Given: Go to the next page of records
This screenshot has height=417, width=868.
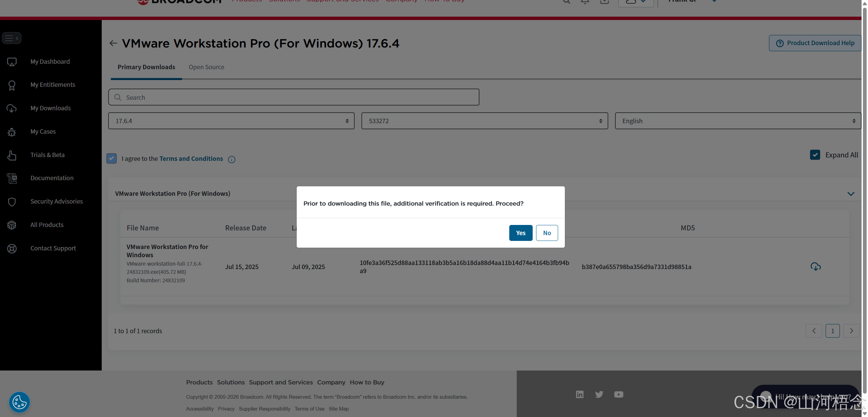Looking at the screenshot, I should (851, 331).
